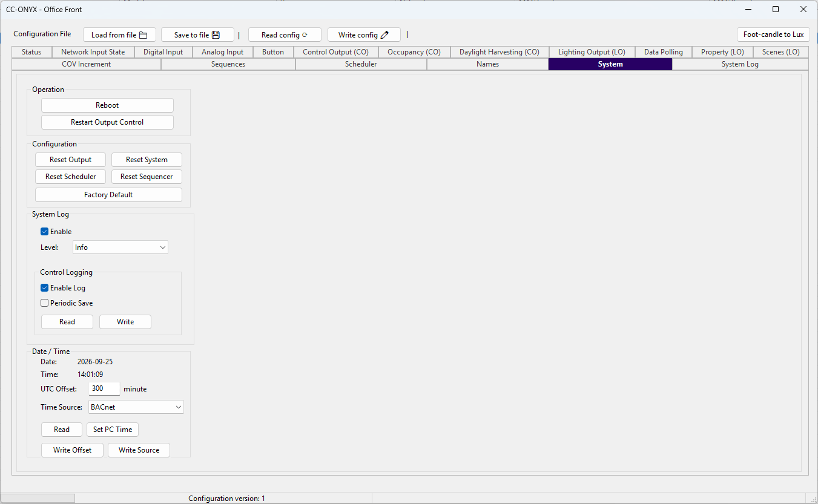Click the folder icon on Load from file
This screenshot has height=504, width=818.
(143, 35)
